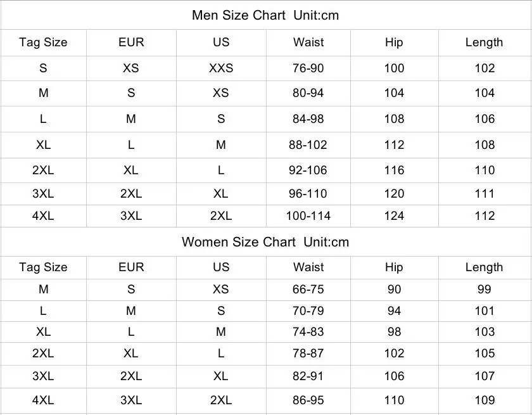
Task: Select the women's hip value 94
Action: click(394, 310)
